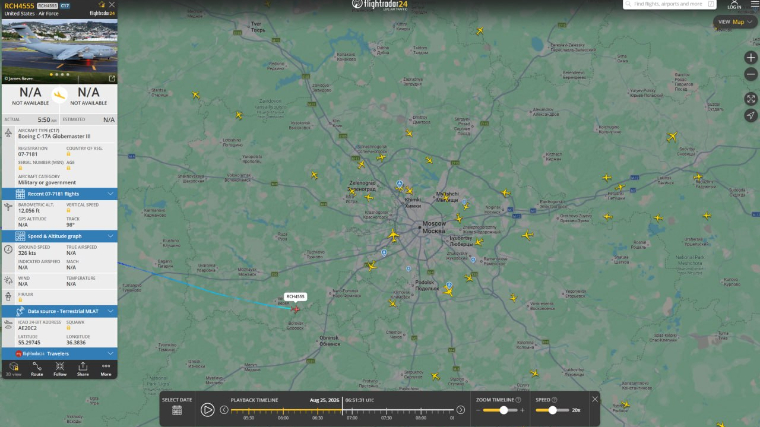Expand Data source Terrestrial MLAT section
The image size is (760, 427).
coord(60,311)
